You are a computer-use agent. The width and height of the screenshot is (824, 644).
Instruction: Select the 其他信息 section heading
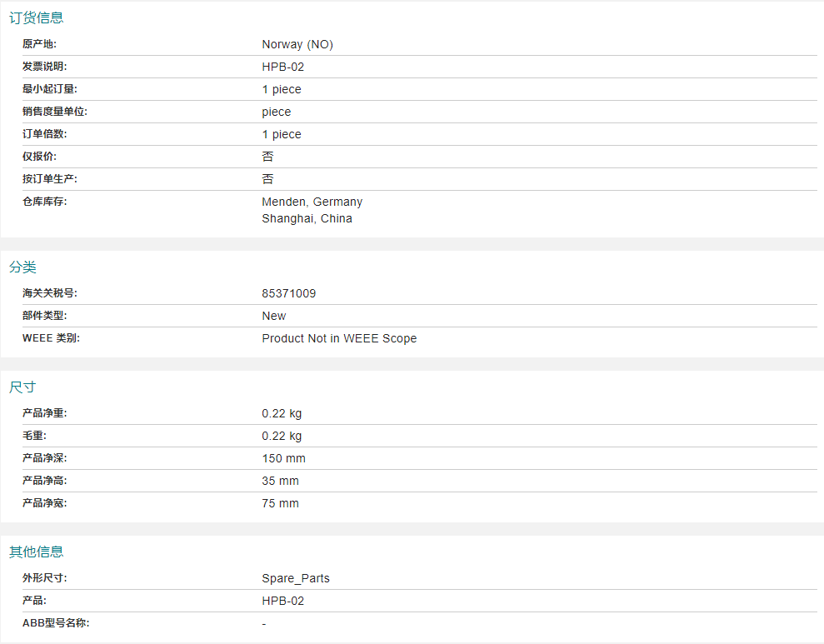point(37,552)
